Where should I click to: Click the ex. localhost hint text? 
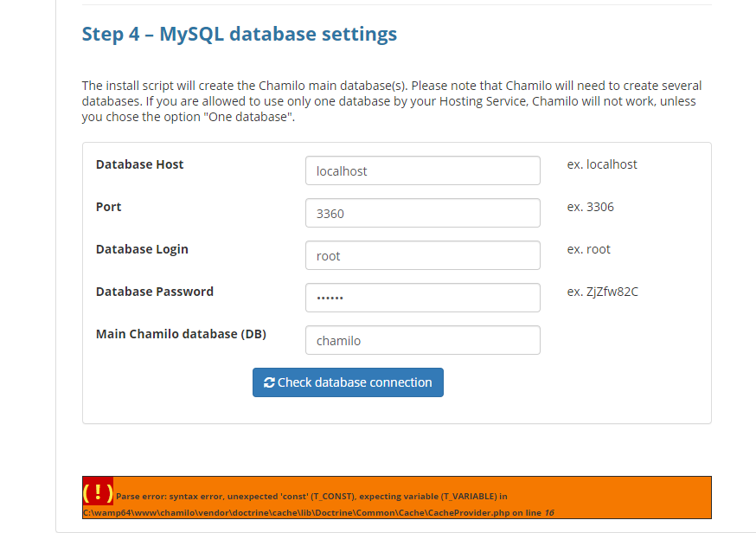pos(602,164)
